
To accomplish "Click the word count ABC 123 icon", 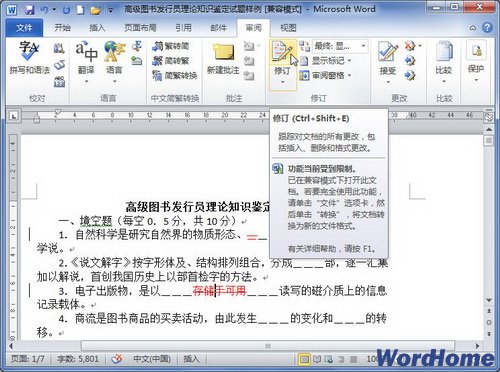I will 59,81.
